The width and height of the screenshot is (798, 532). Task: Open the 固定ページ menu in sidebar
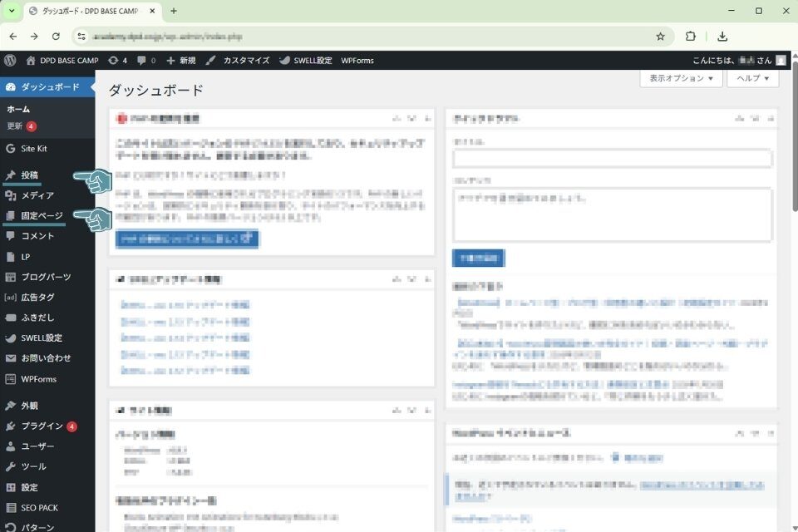click(x=42, y=216)
